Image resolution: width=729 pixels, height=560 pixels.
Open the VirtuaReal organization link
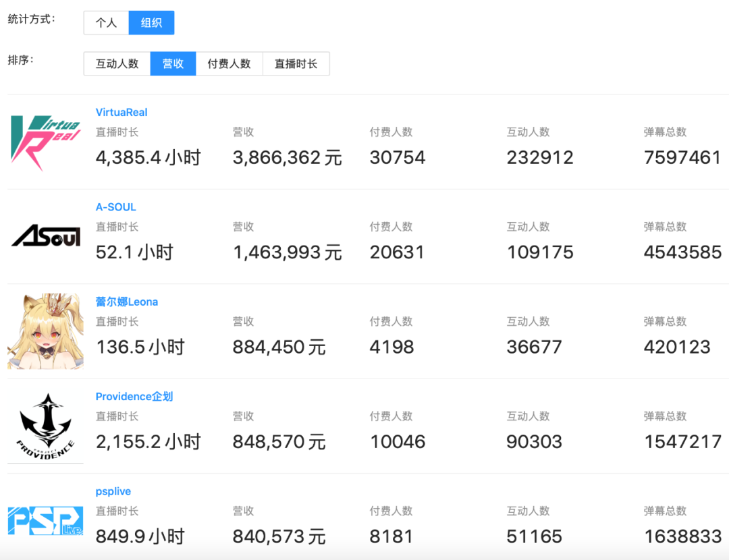pos(122,112)
